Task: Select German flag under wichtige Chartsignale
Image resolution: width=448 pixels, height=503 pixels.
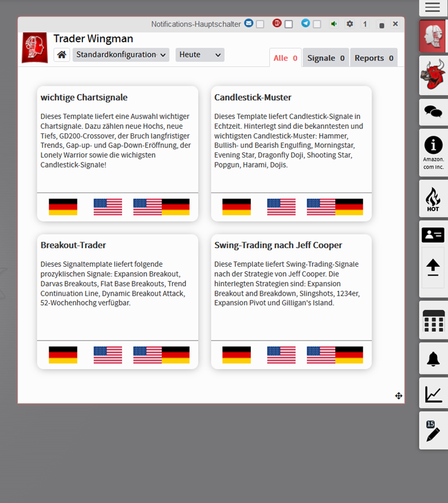Action: click(x=63, y=207)
